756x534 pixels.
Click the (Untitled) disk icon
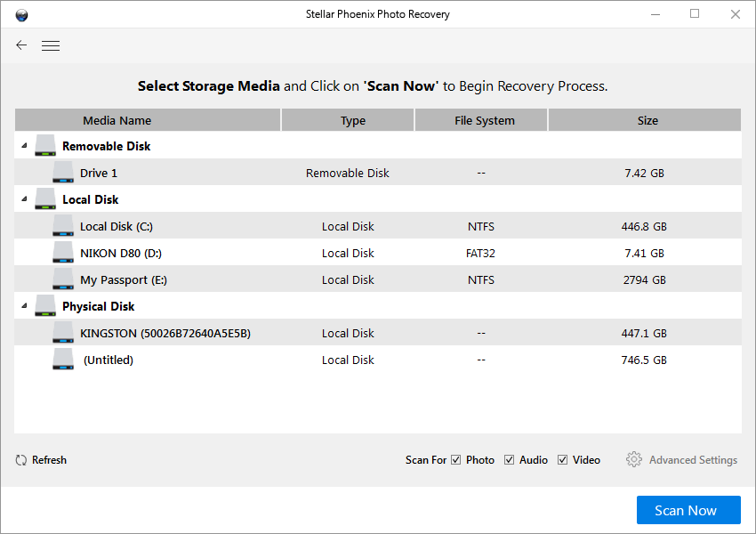(63, 360)
